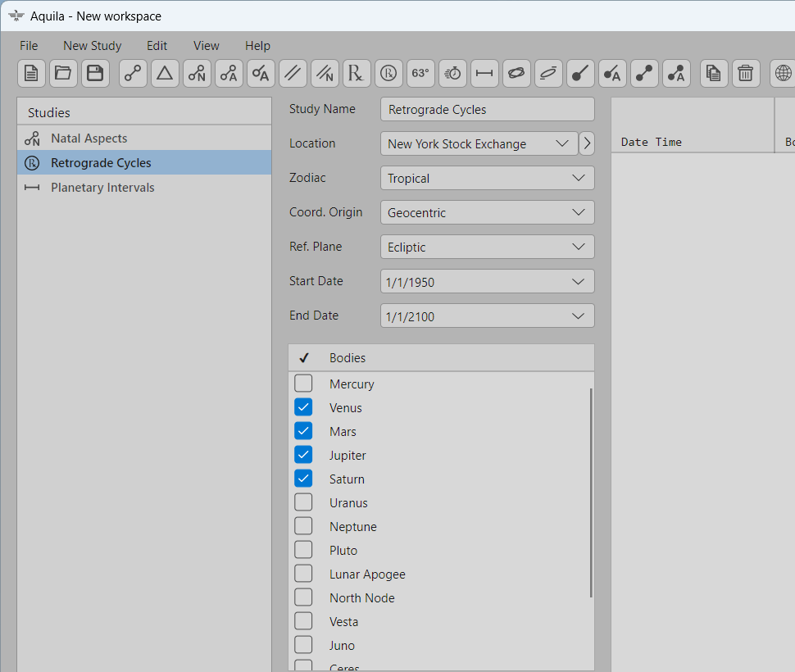Enable the Mercury checkbox
The height and width of the screenshot is (672, 795).
[x=303, y=384]
